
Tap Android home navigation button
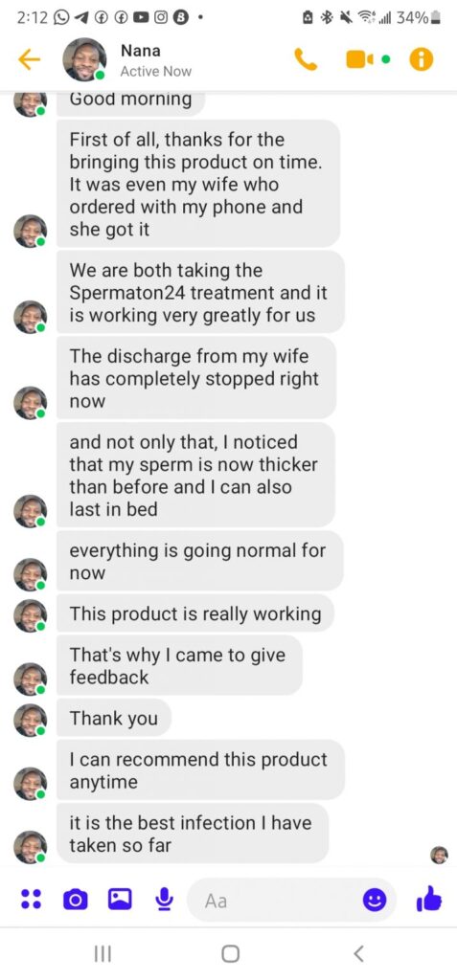point(230,954)
